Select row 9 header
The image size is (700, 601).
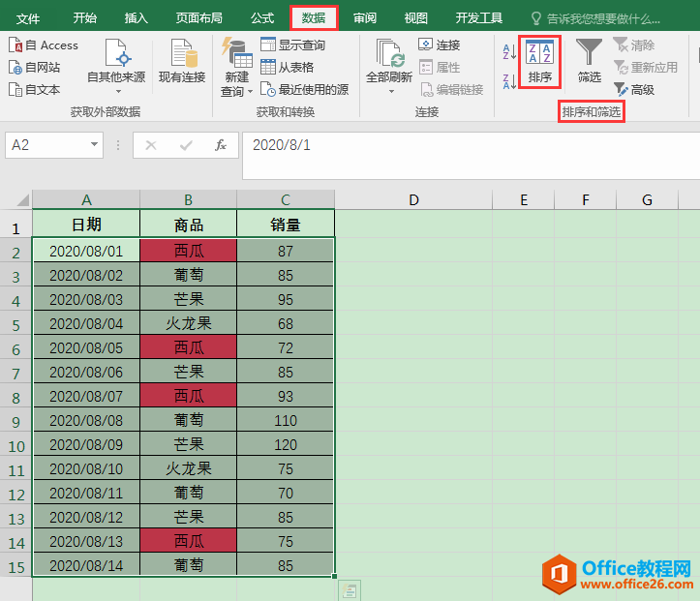(x=16, y=421)
